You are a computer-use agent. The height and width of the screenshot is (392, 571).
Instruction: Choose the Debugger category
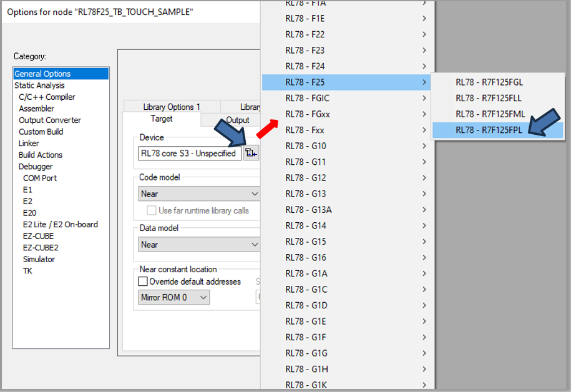tap(36, 167)
